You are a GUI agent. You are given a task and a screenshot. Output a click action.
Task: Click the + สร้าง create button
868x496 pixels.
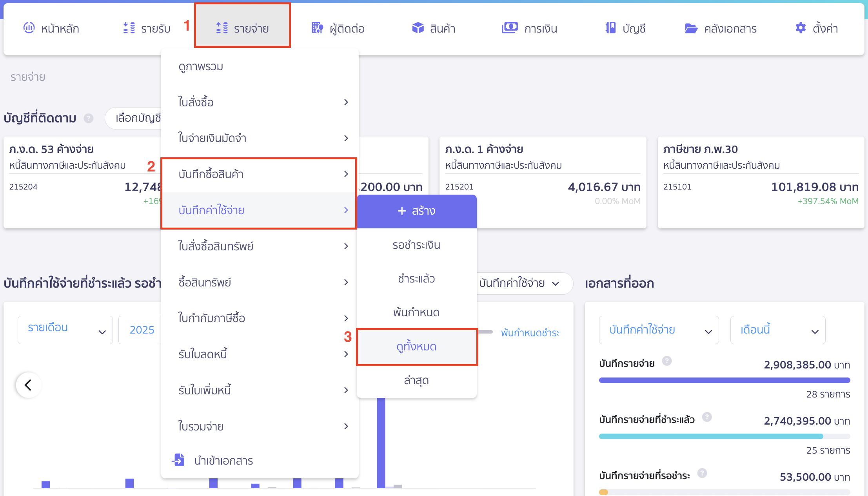[x=416, y=211]
